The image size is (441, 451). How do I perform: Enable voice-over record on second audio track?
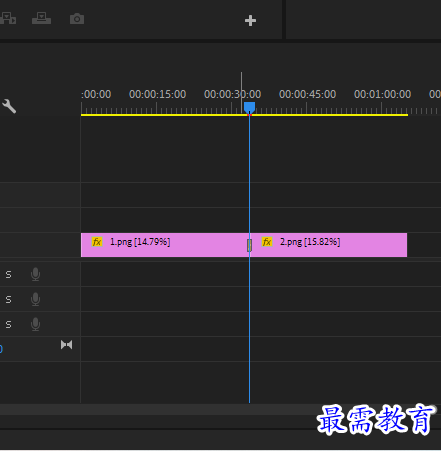35,299
